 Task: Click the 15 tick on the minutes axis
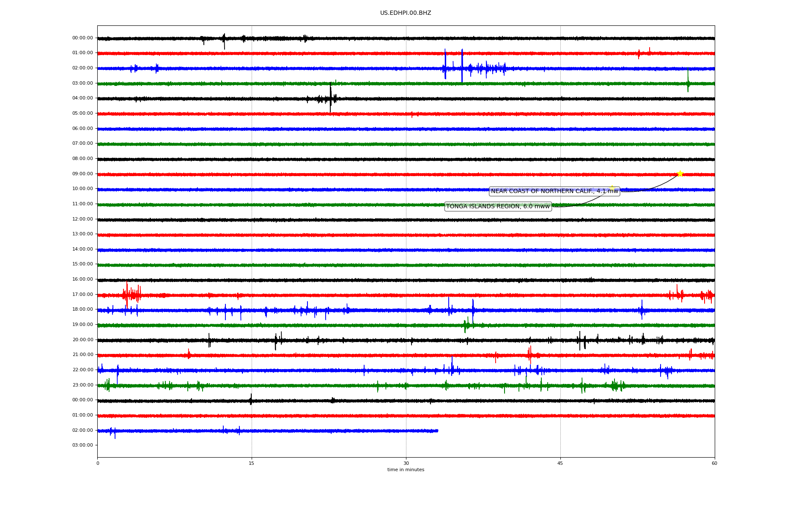point(252,464)
